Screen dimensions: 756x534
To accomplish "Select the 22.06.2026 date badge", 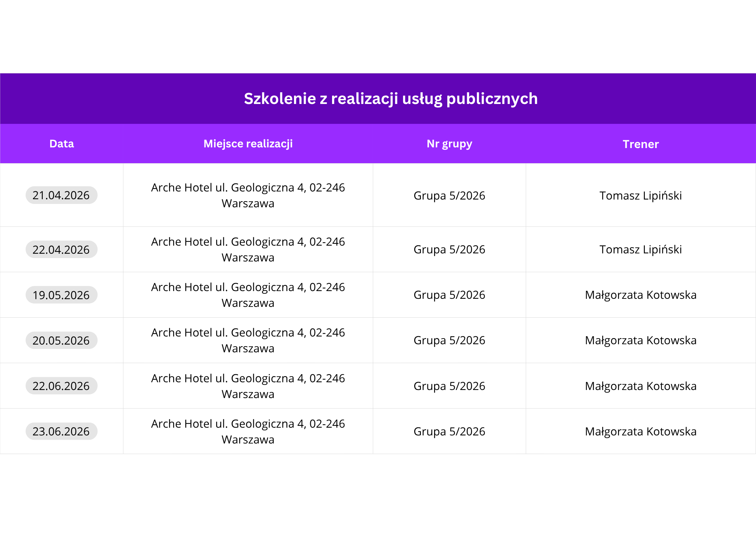I will click(x=61, y=386).
